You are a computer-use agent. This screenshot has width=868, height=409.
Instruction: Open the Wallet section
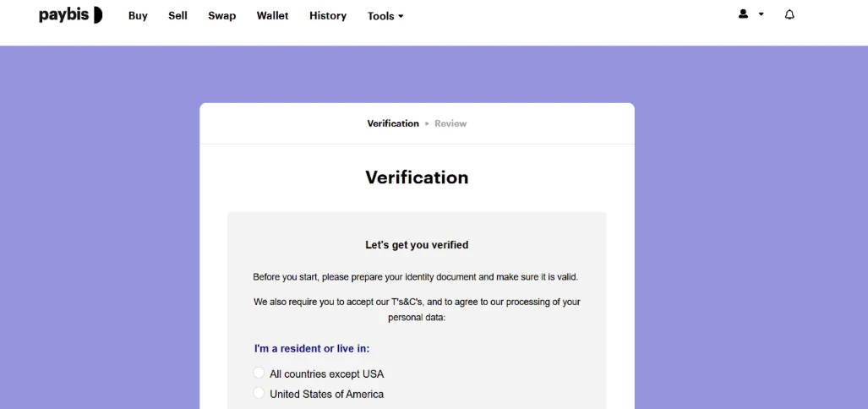272,16
